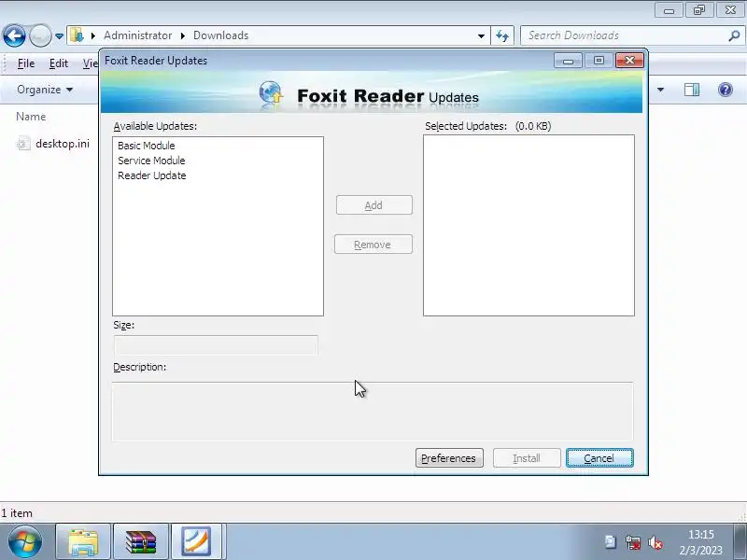Click inside the Size field
Screen dimensions: 747x560
click(216, 344)
